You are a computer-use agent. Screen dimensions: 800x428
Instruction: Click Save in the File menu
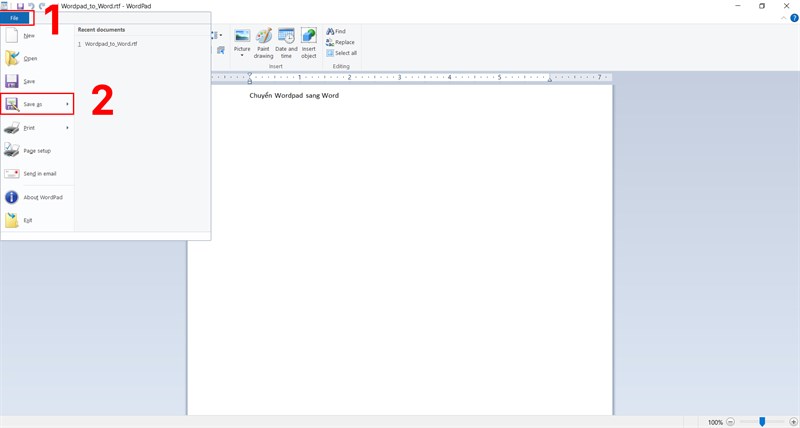[x=37, y=82]
